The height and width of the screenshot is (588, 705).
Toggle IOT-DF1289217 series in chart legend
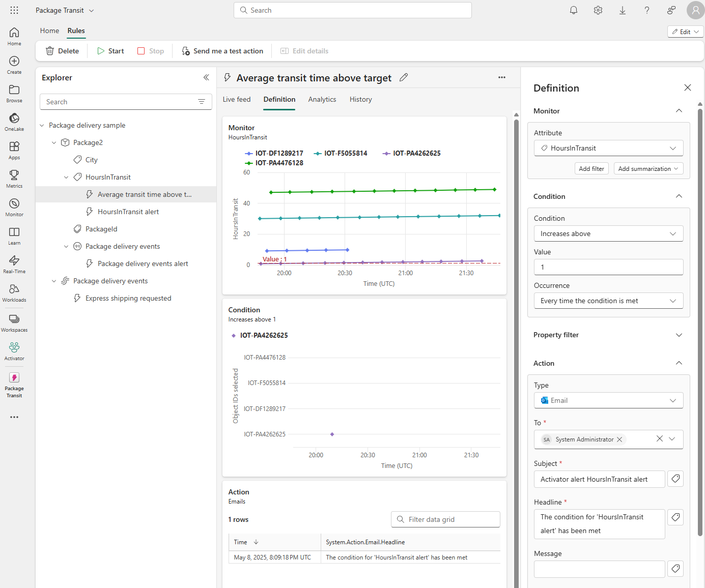tap(274, 153)
